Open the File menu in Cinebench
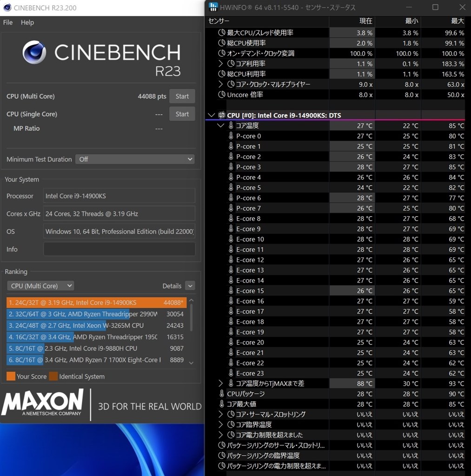 pos(7,22)
